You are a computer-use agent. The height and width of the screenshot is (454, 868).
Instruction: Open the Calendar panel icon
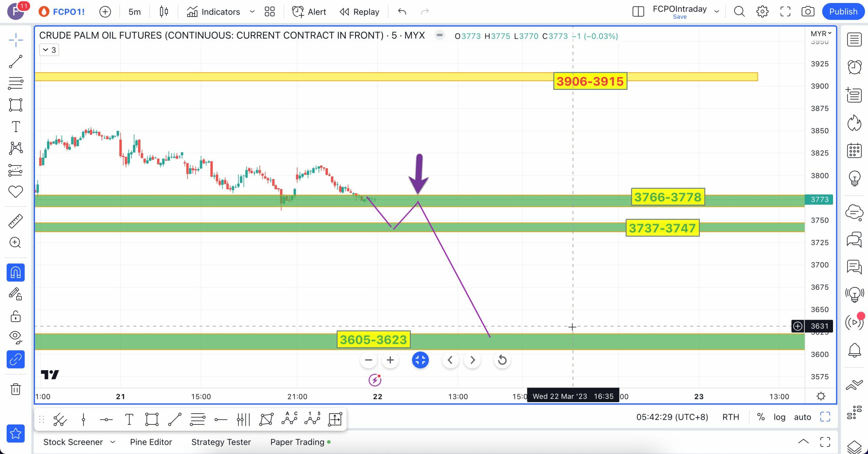pyautogui.click(x=854, y=151)
